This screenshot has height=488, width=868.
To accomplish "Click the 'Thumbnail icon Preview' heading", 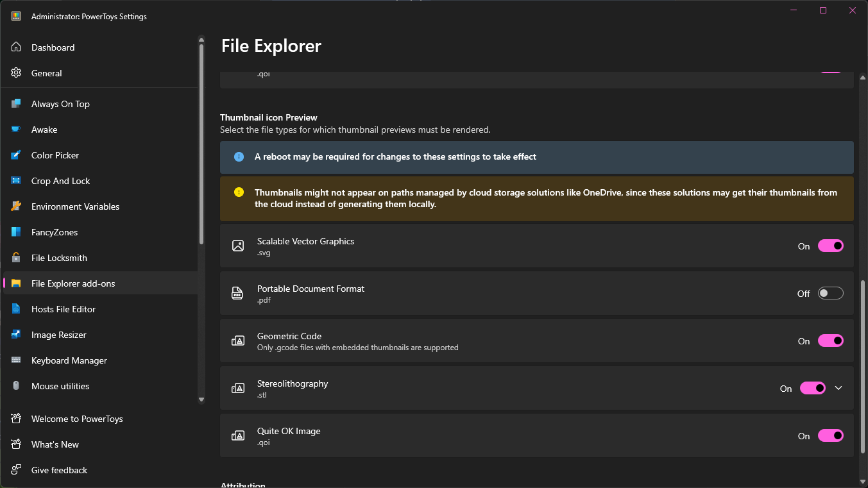I will [x=269, y=117].
